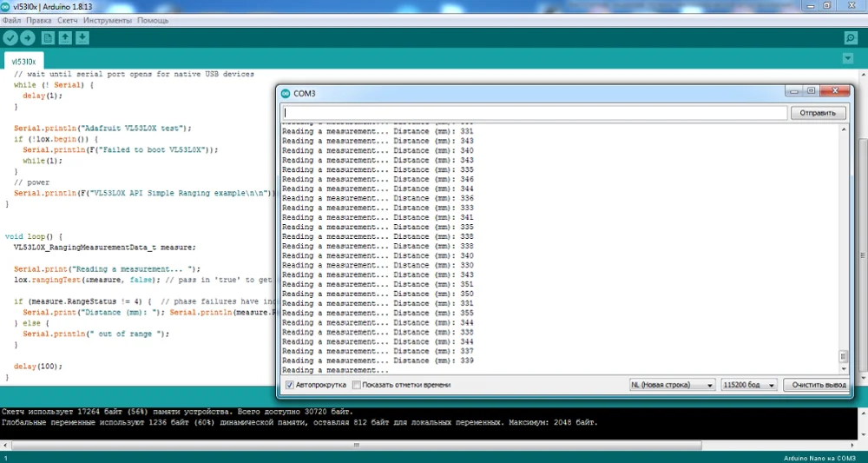Open the NL (Новая строка) line ending dropdown
The image size is (868, 463).
pyautogui.click(x=672, y=384)
